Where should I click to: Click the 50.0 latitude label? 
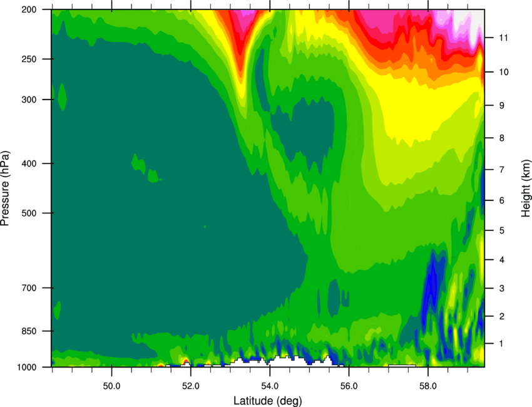111,386
